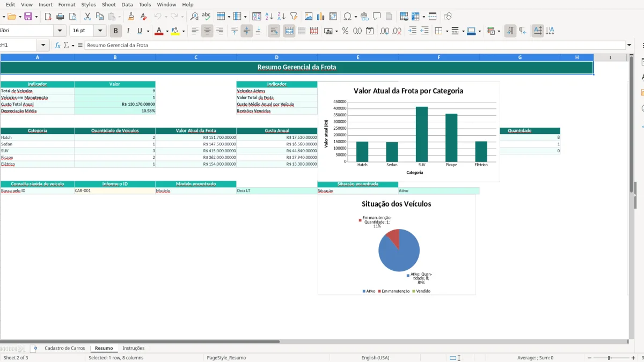Viewport: 644px width, 362px height.
Task: Click the horizontal scrollbar
Action: (140, 341)
